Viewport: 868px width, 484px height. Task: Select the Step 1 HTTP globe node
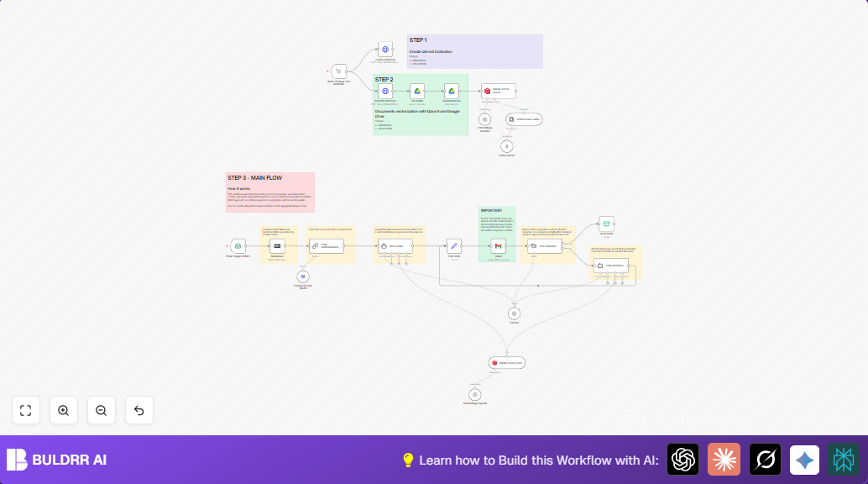coord(385,50)
